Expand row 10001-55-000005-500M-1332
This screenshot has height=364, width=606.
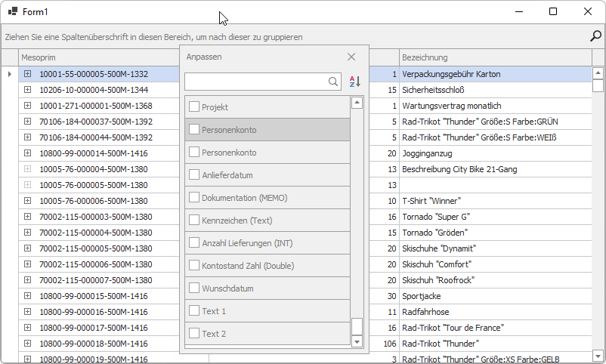click(27, 73)
